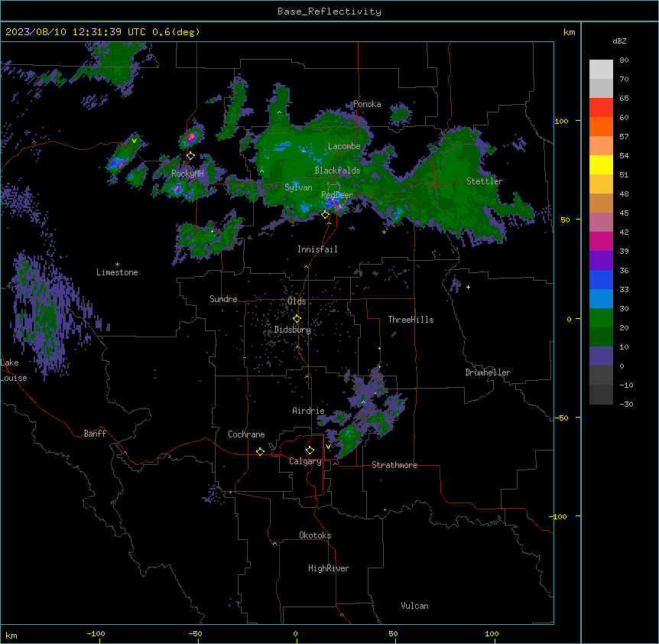Viewport: 659px width, 644px height.
Task: Click the Blackfalds city label
Action: pos(337,171)
